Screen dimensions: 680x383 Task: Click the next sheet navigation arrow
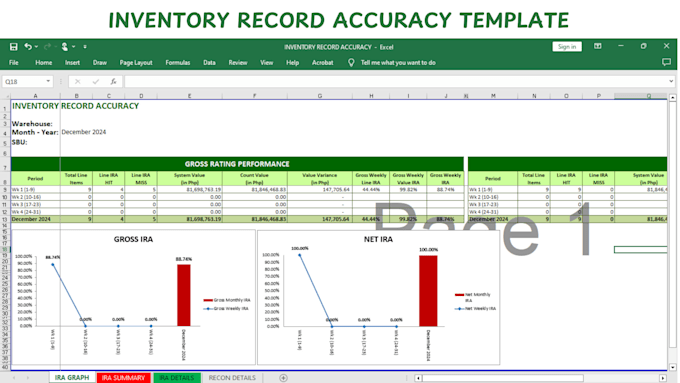(27, 378)
